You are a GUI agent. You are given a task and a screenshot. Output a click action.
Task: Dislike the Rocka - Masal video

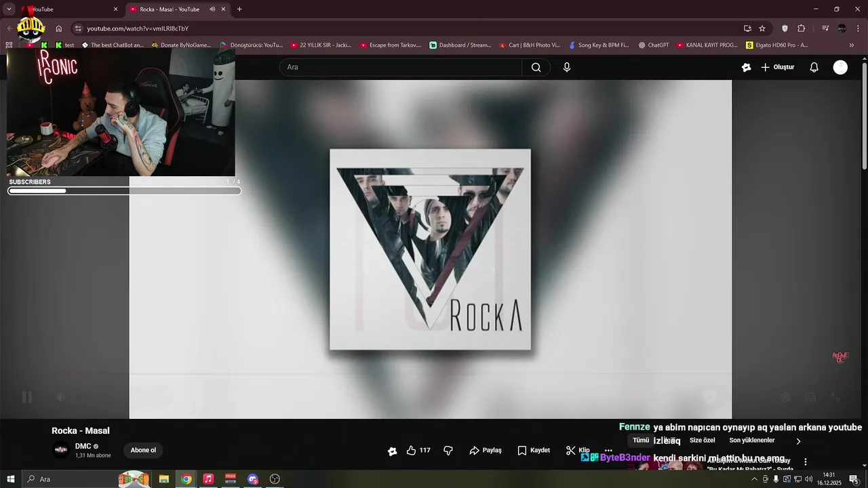coord(448,450)
